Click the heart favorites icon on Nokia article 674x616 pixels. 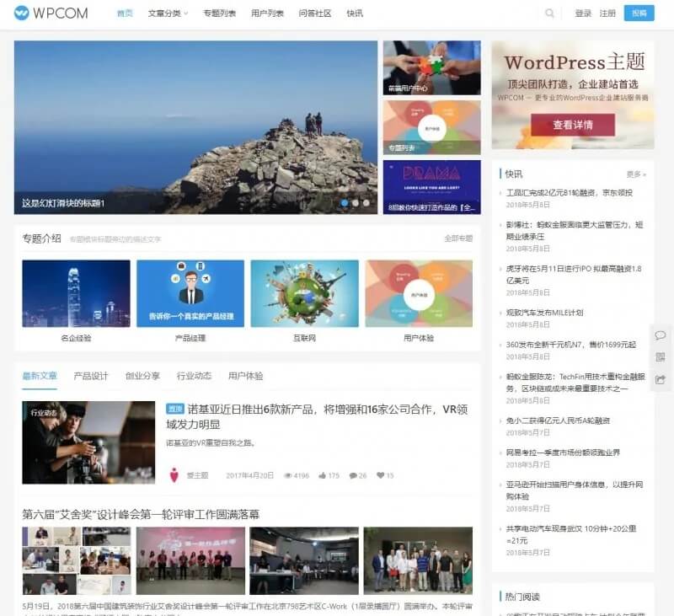(380, 476)
